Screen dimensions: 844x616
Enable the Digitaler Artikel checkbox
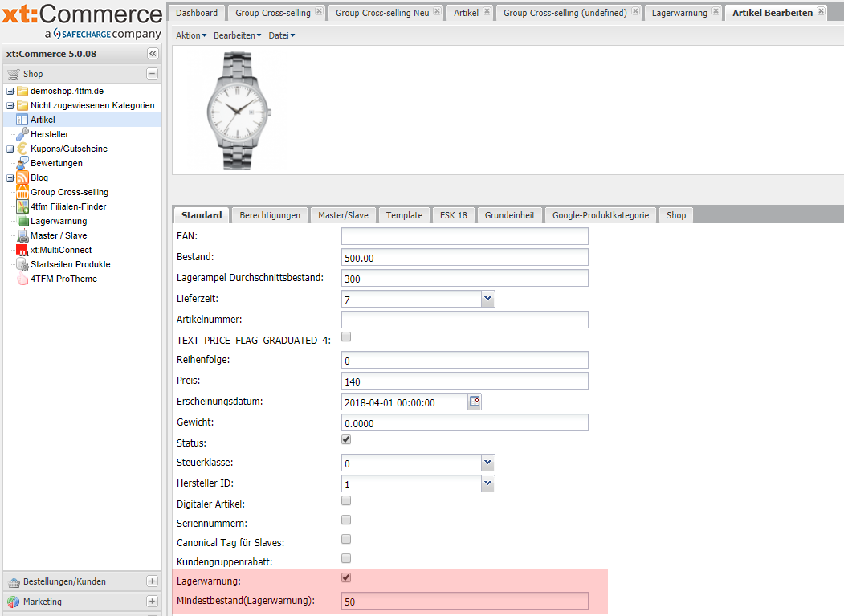(x=346, y=501)
